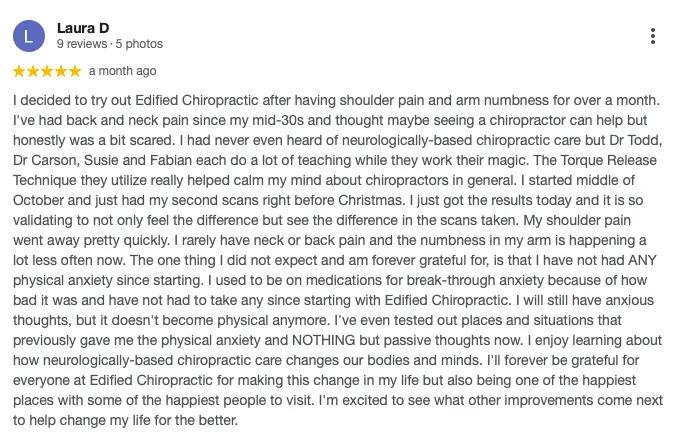Screen dimensions: 686x441
Task: Click Laura D's purple avatar circle
Action: [29, 36]
